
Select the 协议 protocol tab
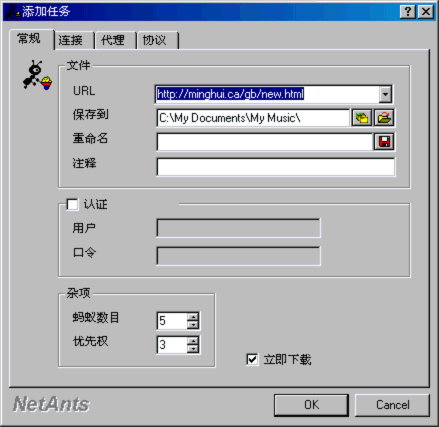(154, 40)
